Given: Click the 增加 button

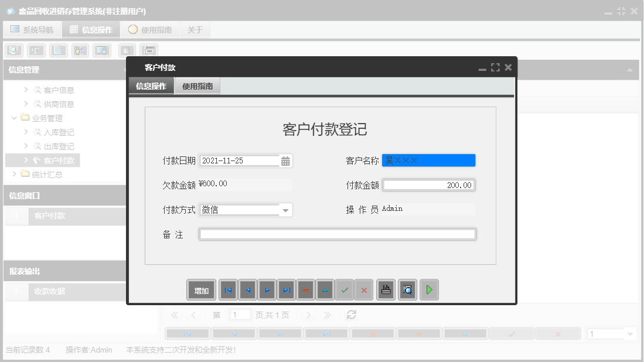Looking at the screenshot, I should tap(201, 289).
